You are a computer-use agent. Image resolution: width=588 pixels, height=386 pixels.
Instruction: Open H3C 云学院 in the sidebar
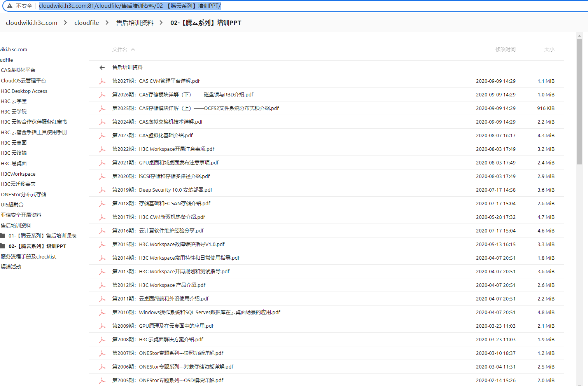(x=14, y=112)
